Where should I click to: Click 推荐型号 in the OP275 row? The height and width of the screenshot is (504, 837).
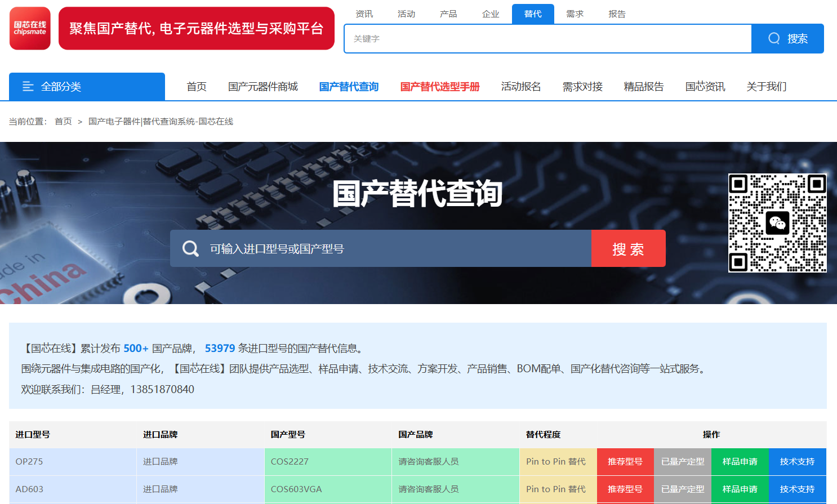625,462
